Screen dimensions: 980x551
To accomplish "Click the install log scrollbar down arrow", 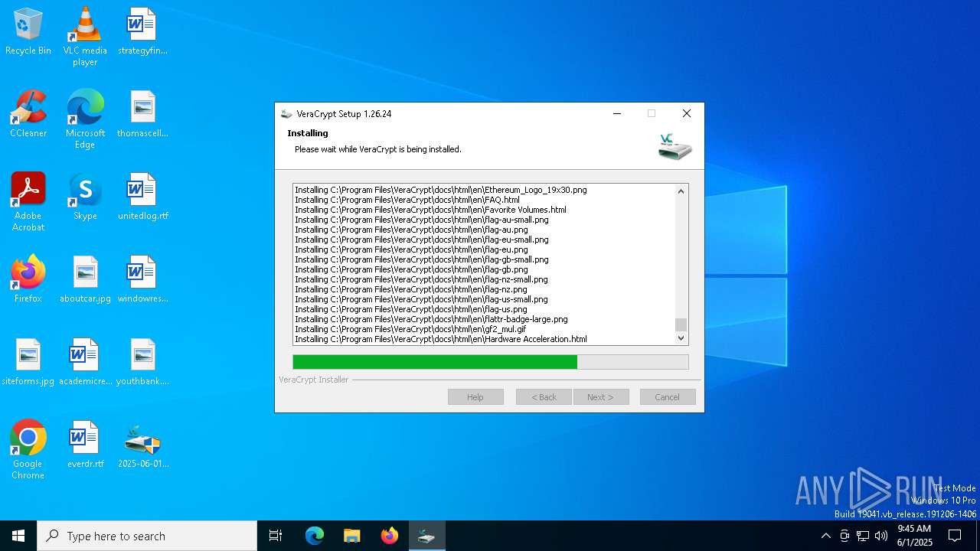I will pyautogui.click(x=681, y=337).
